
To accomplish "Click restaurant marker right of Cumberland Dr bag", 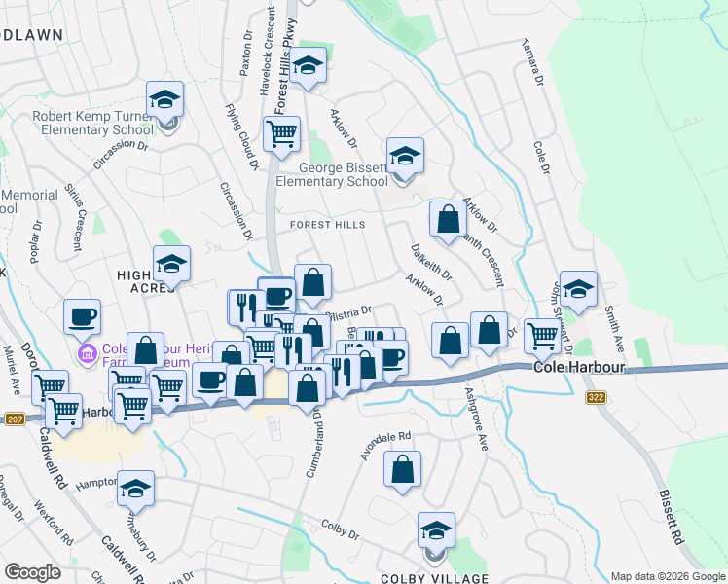I will click(x=343, y=373).
